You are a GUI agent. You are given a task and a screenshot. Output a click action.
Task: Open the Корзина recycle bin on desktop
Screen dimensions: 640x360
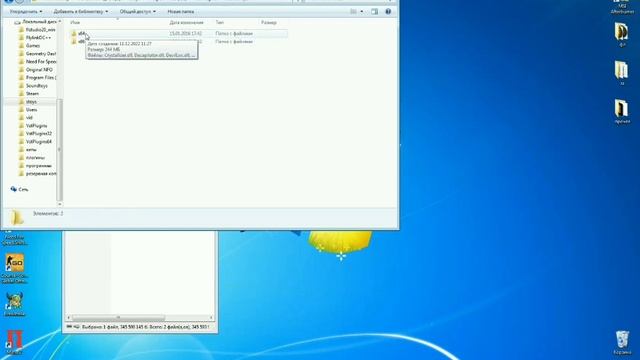622,342
